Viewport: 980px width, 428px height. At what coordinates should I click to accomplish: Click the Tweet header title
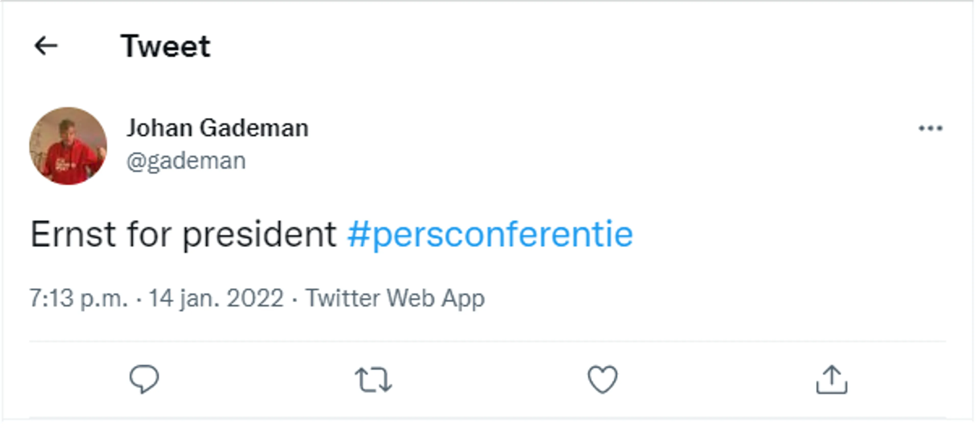coord(165,46)
